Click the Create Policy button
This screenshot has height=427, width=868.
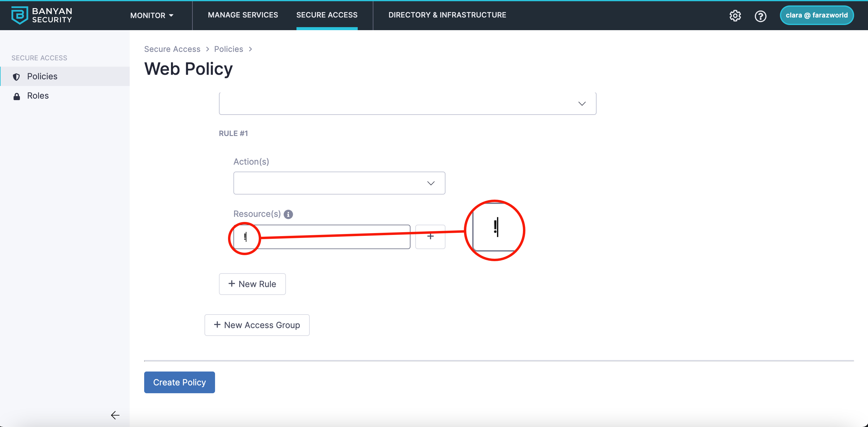pos(179,382)
